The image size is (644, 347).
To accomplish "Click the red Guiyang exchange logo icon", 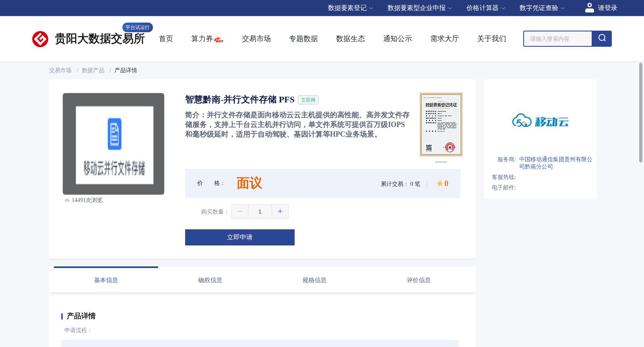I will tap(40, 39).
